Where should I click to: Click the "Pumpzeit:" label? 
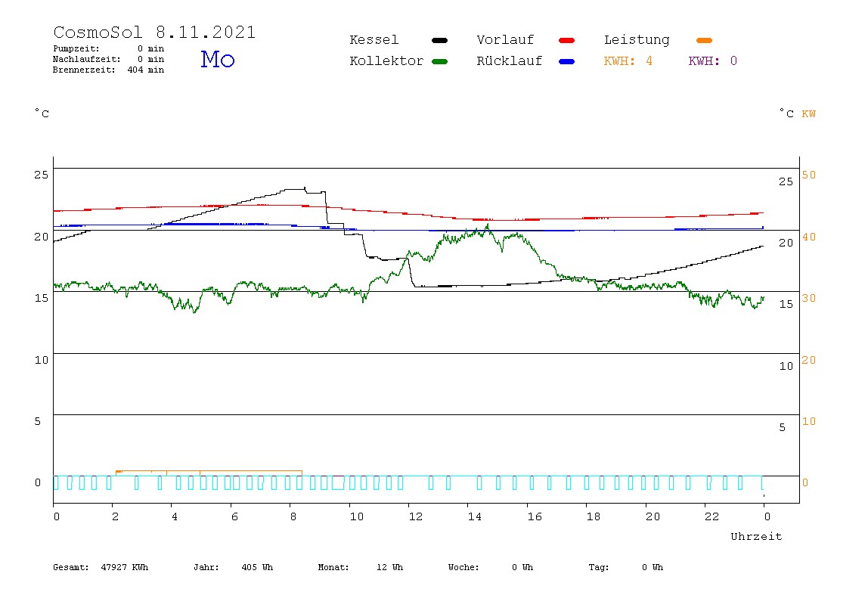(76, 48)
